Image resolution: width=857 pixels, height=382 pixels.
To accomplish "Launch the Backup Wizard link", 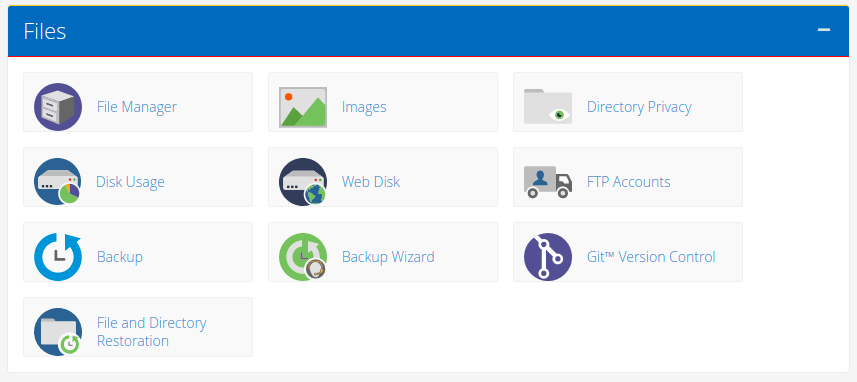I will point(388,257).
